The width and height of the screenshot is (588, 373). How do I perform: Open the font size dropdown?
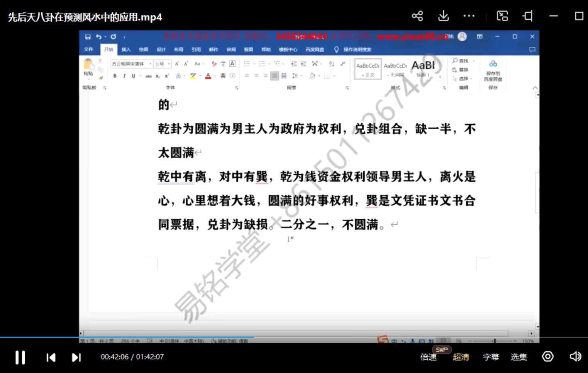point(169,64)
